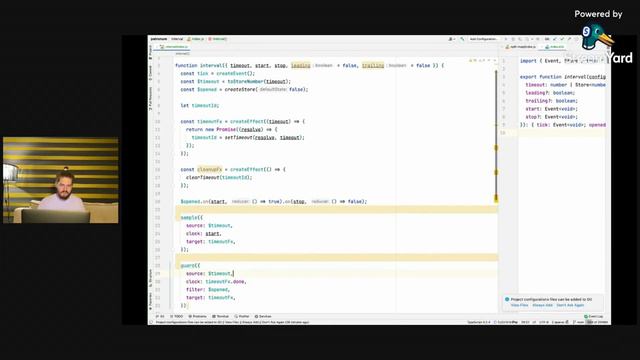The height and width of the screenshot is (360, 640).
Task: Click the Build hammer icon in toolbar
Action: tap(462, 39)
